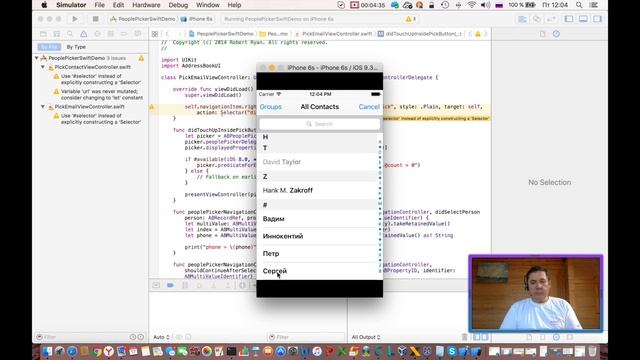
Task: Collapse the PeoplePickerSwiftDemo issues tree
Action: (37, 58)
